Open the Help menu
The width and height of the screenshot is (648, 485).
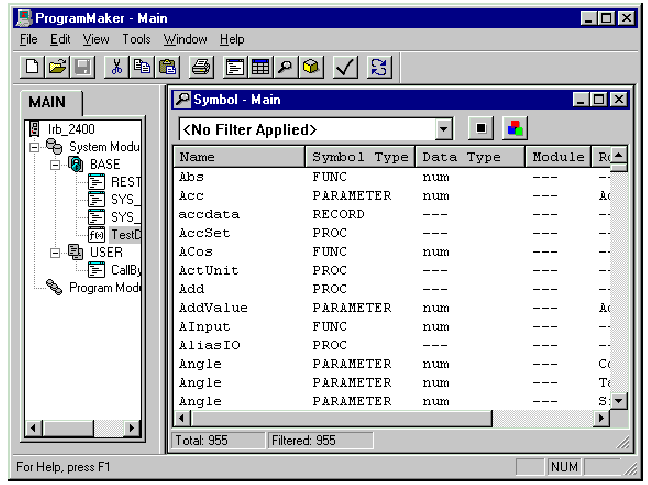click(232, 40)
